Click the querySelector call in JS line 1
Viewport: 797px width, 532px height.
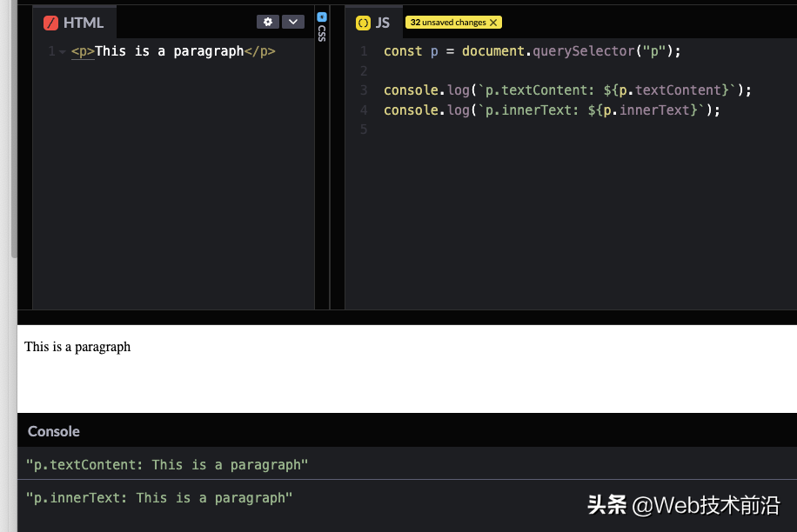(x=584, y=51)
